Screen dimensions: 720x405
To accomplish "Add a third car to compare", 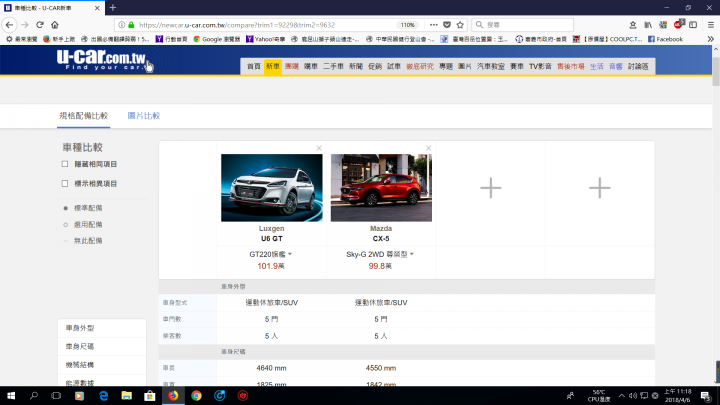I will click(490, 188).
